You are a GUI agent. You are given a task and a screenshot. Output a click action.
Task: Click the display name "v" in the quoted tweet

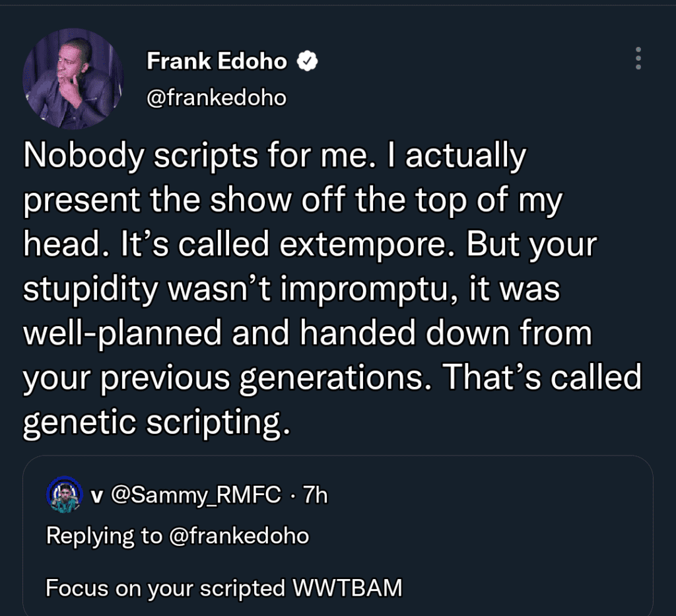click(96, 495)
